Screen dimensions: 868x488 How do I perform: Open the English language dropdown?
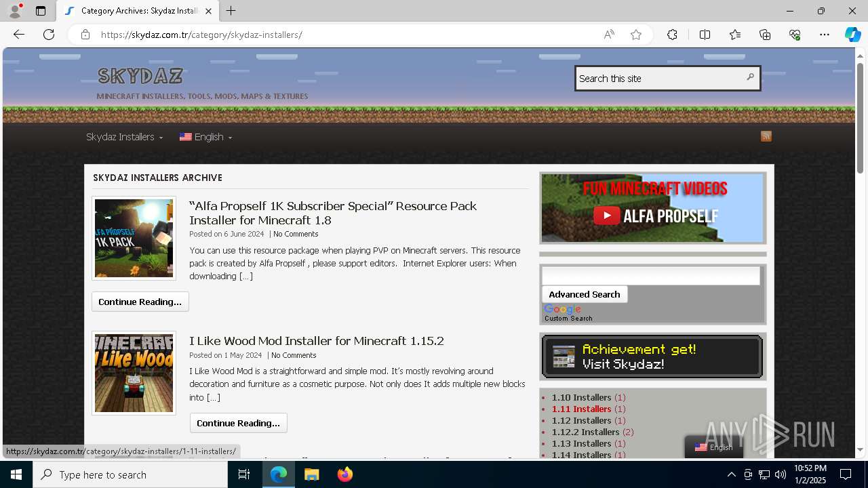205,137
